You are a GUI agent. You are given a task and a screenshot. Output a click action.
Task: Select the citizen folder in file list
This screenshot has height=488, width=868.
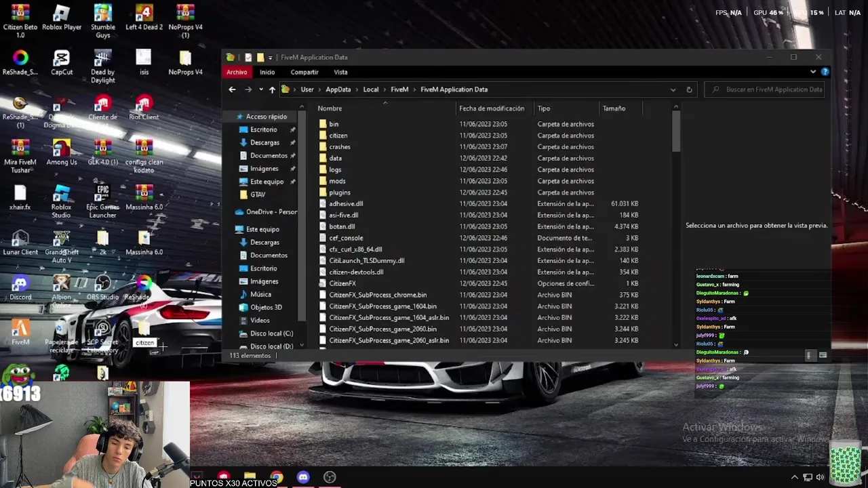click(338, 136)
